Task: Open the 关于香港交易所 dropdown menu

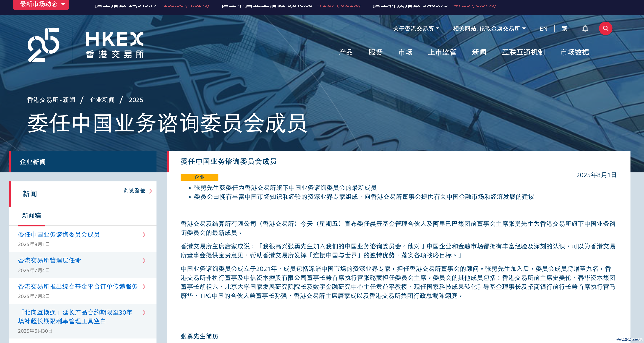Action: [416, 29]
